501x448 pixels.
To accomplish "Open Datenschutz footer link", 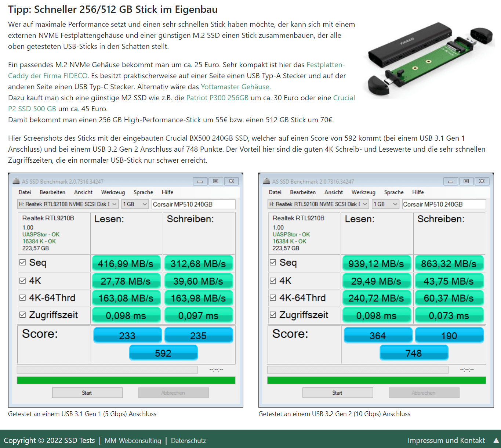I will point(188,440).
